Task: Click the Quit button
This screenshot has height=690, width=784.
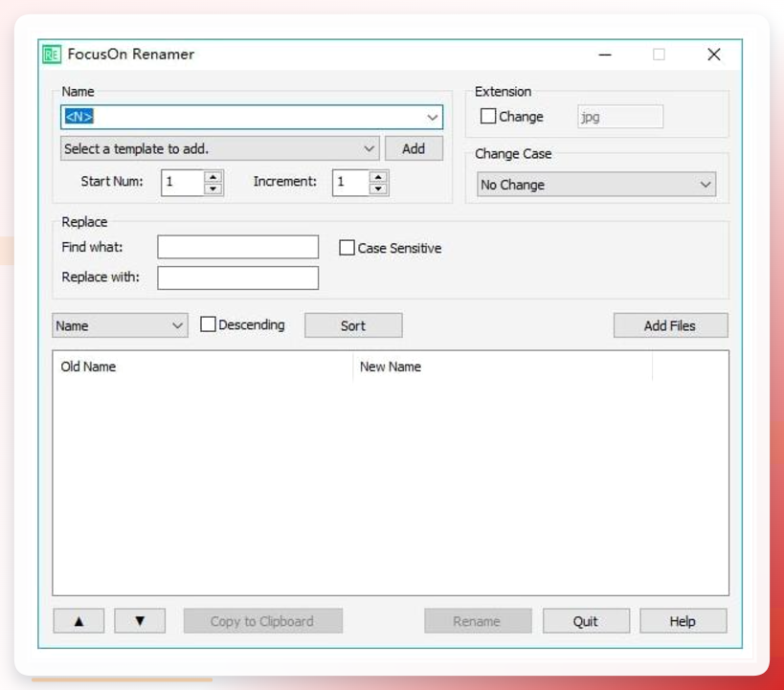Action: [x=586, y=621]
